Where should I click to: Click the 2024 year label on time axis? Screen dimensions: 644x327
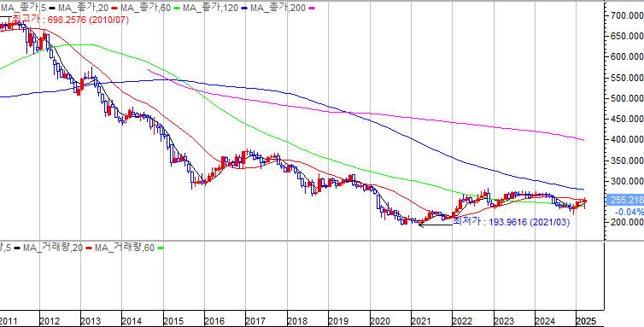pos(545,320)
